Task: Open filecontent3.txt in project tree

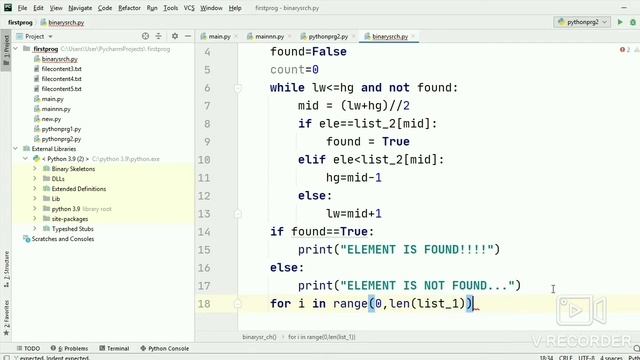Action: (x=61, y=69)
